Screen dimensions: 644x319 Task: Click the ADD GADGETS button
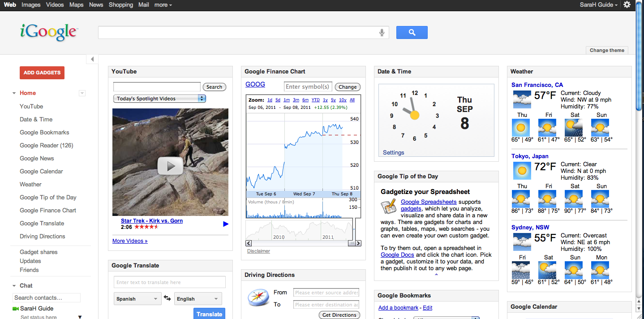point(42,72)
